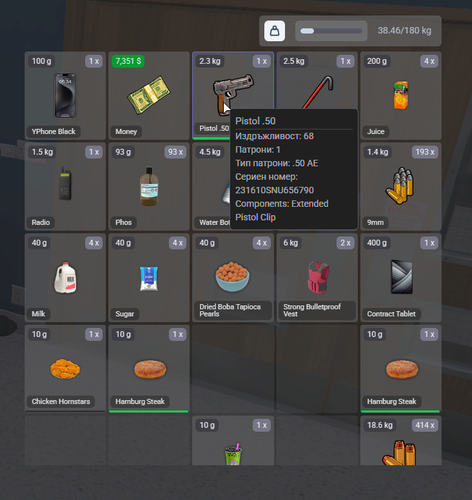Click the 7,351 $ money amount badge
Viewport: 472px width, 500px height.
click(x=128, y=61)
